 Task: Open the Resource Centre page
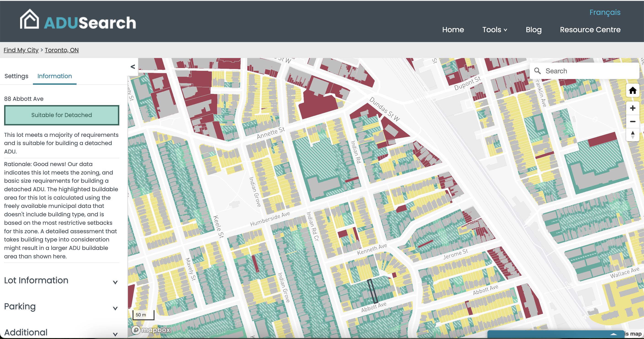click(590, 30)
